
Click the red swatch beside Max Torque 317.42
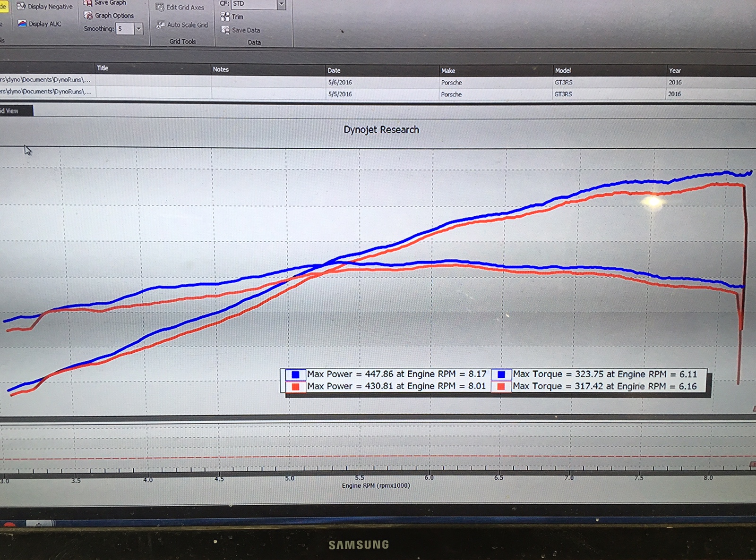coord(501,387)
